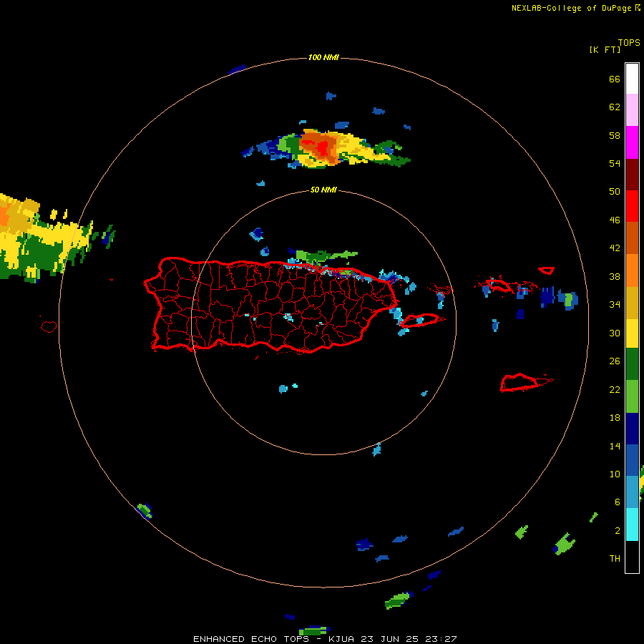
Task: Click the St. Croix island outline
Action: coord(519,382)
